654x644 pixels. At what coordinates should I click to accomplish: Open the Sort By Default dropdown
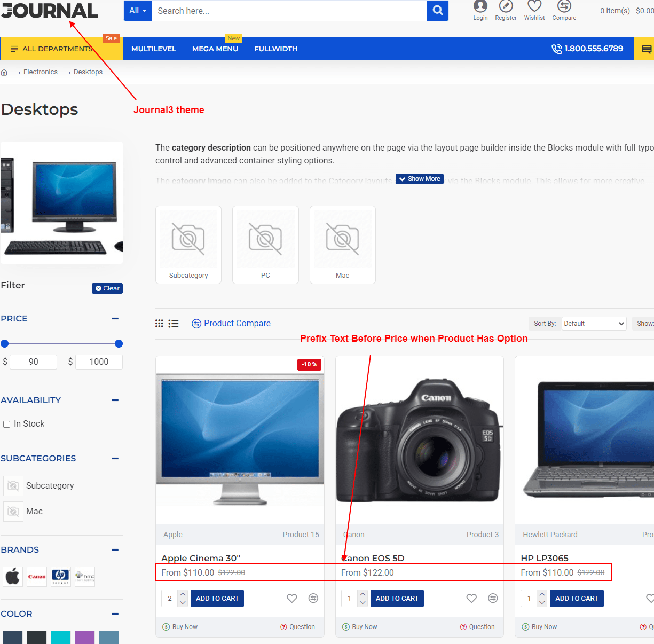[x=594, y=324]
